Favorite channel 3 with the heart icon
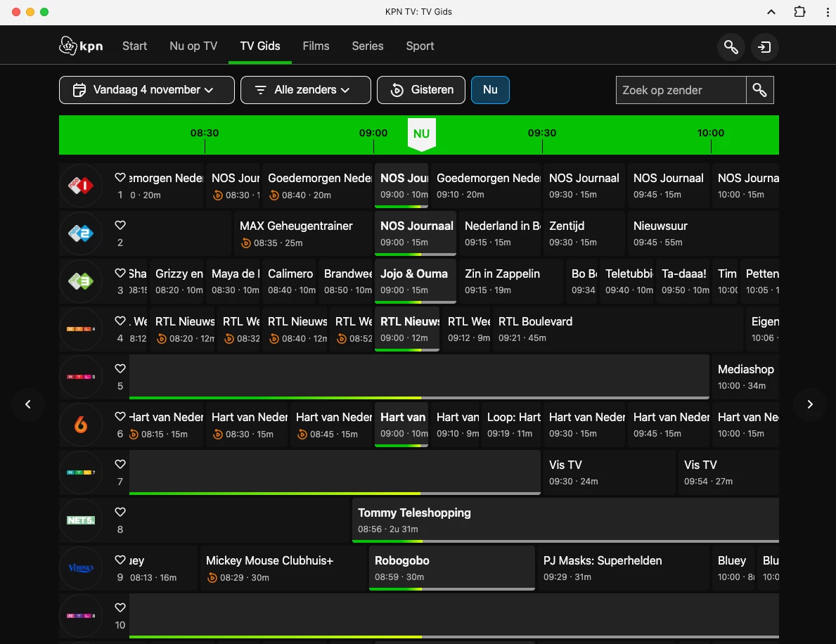 (x=120, y=273)
